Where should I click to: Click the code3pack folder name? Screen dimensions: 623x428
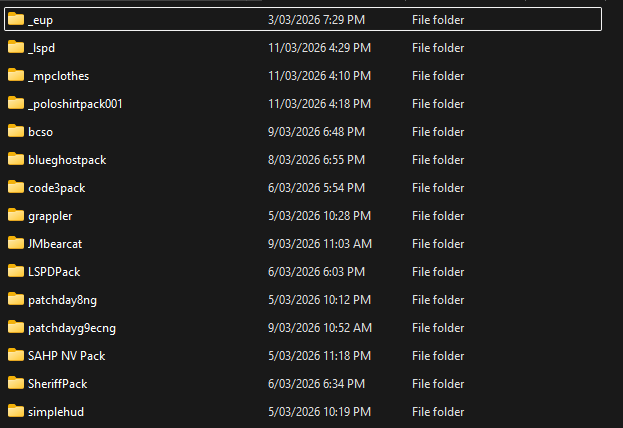pyautogui.click(x=59, y=188)
